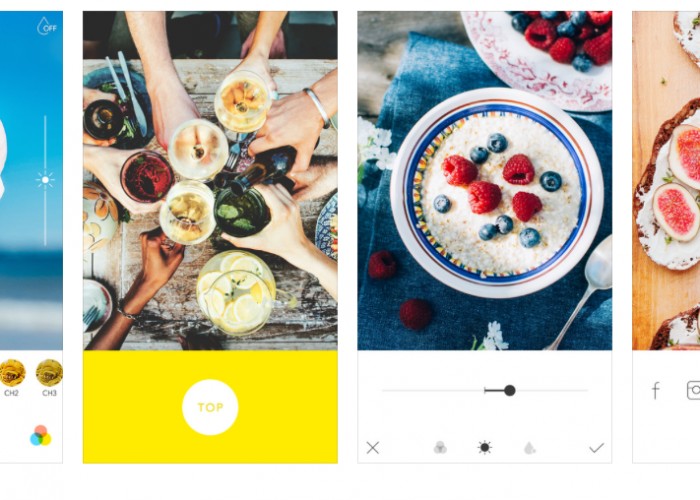
Task: Select the three-circle color filter icon in edit bar
Action: click(x=440, y=447)
